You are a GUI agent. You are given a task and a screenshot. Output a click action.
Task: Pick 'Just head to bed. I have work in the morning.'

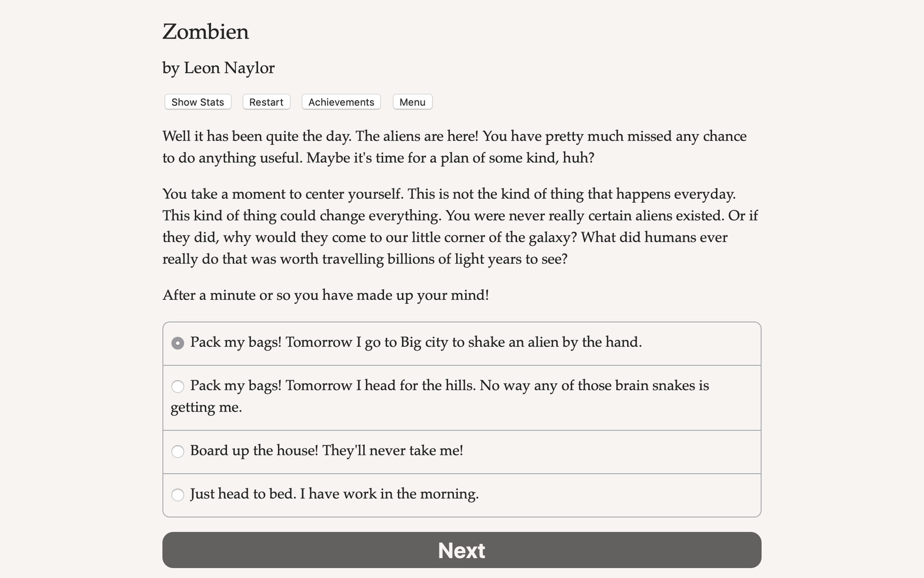pos(334,495)
